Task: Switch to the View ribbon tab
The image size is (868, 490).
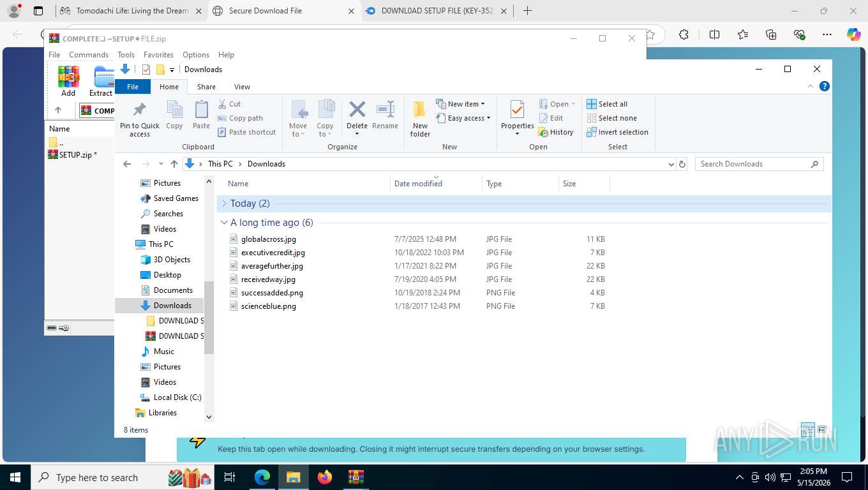Action: [x=242, y=87]
